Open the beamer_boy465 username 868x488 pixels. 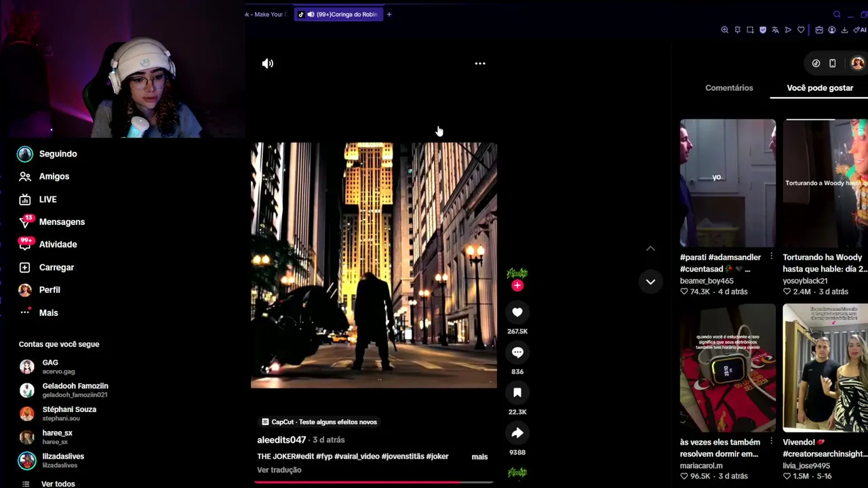pos(707,281)
